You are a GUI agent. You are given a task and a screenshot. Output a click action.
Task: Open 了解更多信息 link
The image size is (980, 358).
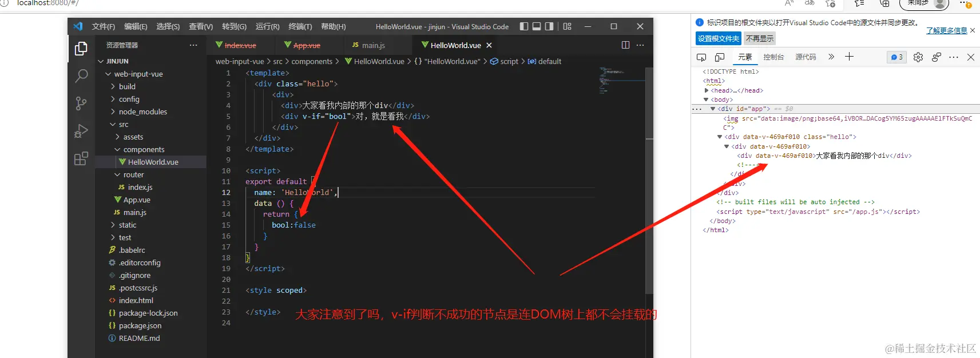[x=947, y=30]
